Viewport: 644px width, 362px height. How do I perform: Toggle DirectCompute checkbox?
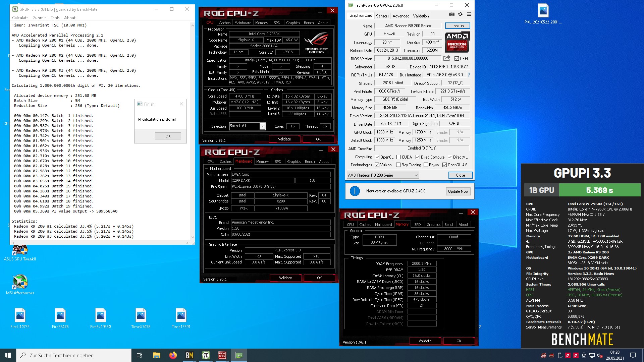point(418,157)
